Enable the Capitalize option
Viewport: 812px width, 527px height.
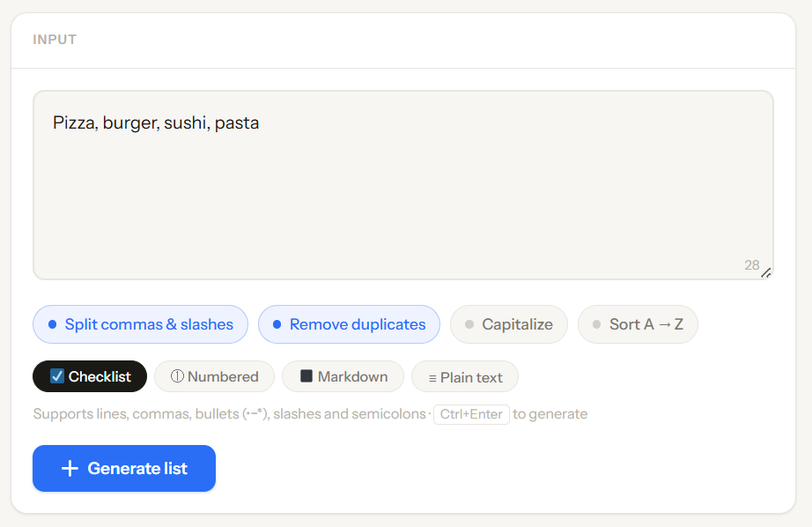point(509,324)
